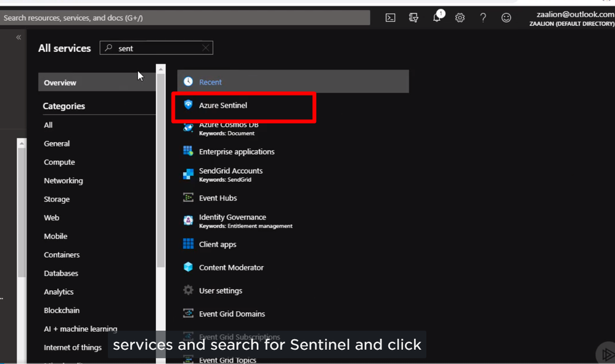Click far-left sidebar scrollbar up arrow
This screenshot has height=364, width=615.
(x=22, y=144)
